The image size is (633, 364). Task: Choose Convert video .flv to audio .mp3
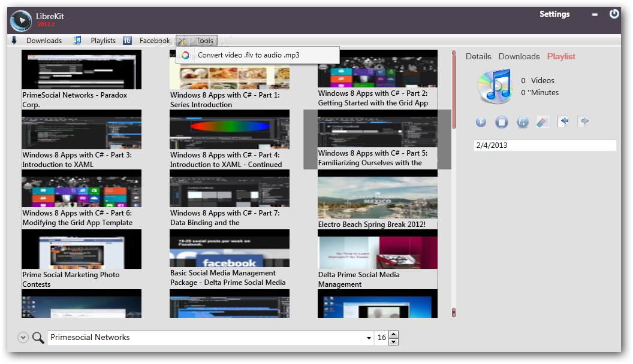(258, 55)
